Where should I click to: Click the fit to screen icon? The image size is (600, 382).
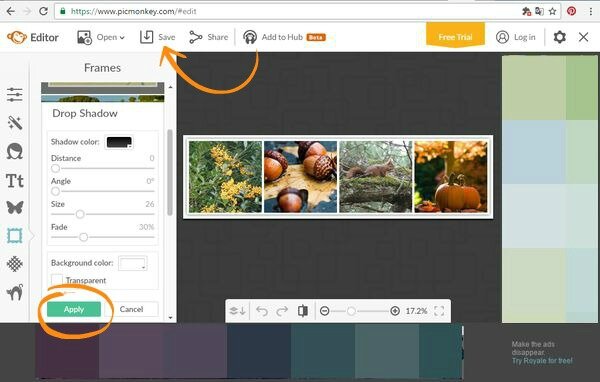coord(439,311)
